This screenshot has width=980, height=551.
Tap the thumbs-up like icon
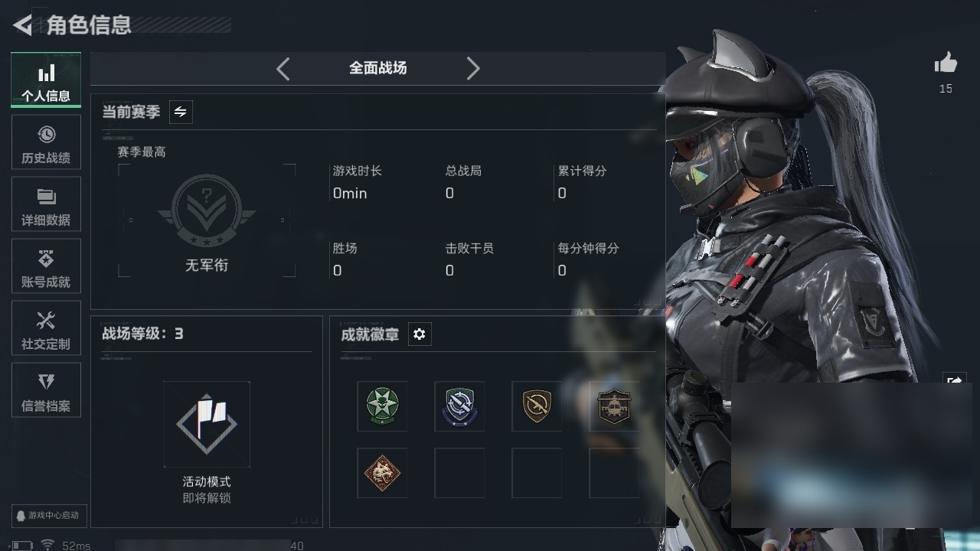pyautogui.click(x=946, y=64)
